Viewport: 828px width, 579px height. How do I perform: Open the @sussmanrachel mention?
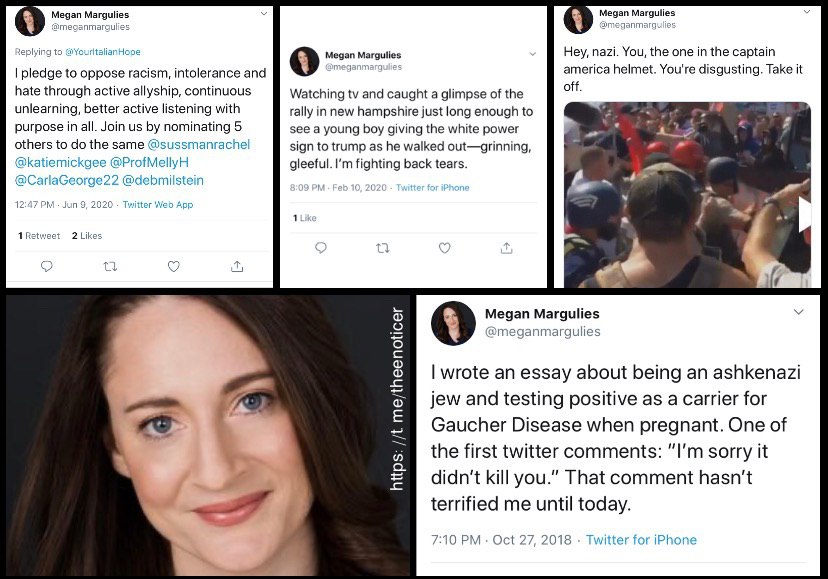click(199, 144)
